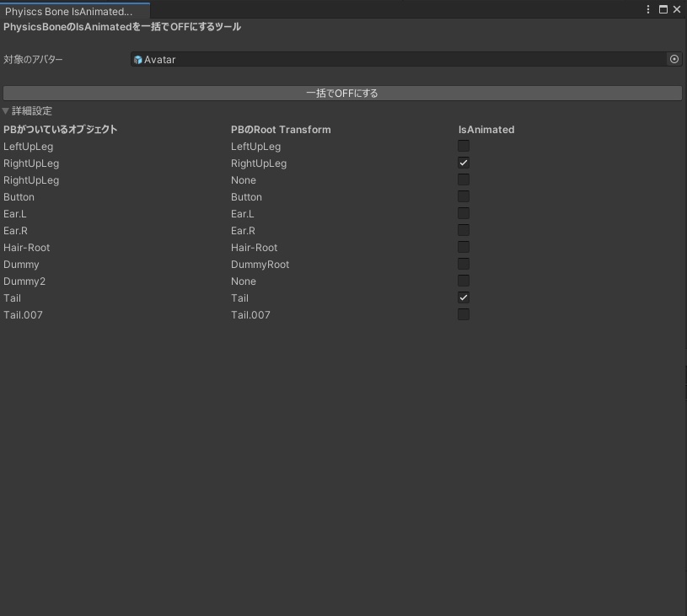Close the Physics Bone tool window
This screenshot has height=616, width=687.
point(677,9)
